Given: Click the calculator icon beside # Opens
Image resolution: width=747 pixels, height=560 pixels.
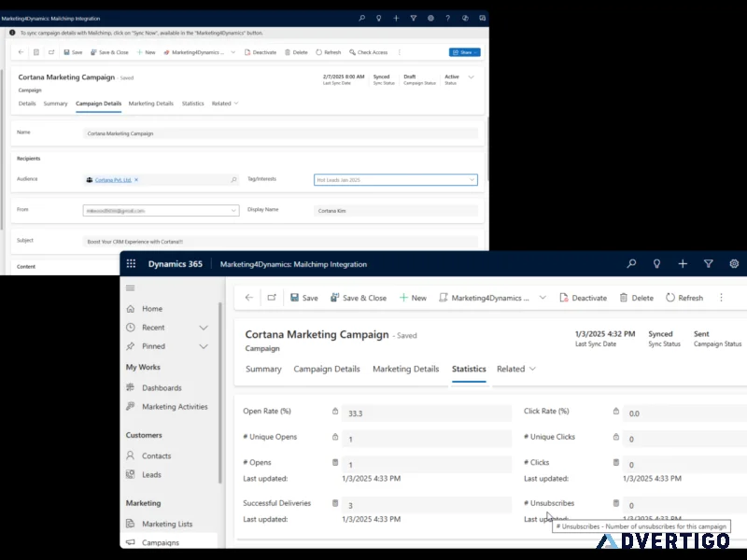Looking at the screenshot, I should click(x=335, y=462).
